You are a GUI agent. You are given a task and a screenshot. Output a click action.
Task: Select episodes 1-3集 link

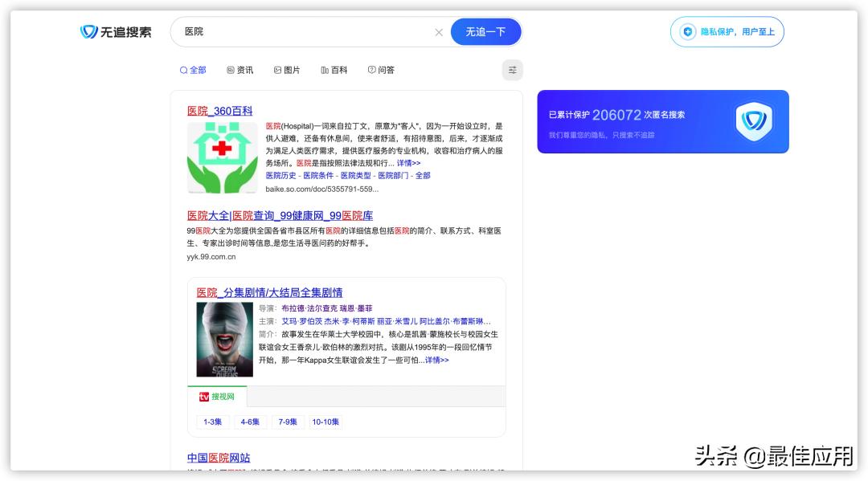[x=212, y=422]
